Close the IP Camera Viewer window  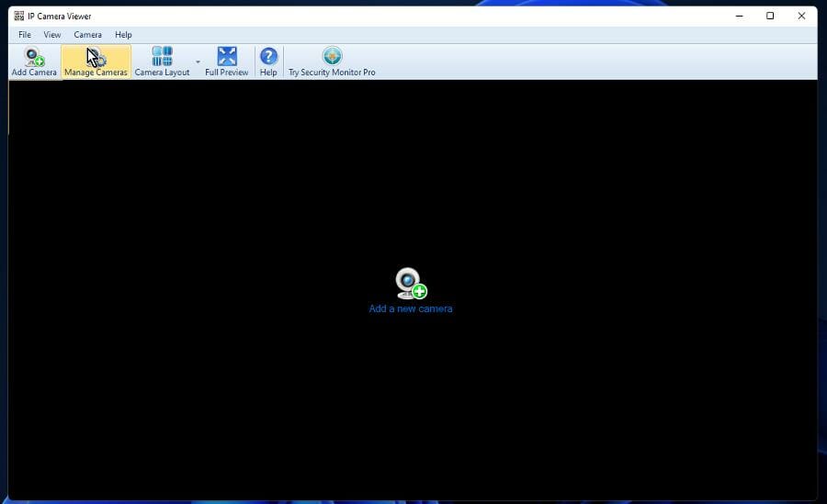point(801,16)
